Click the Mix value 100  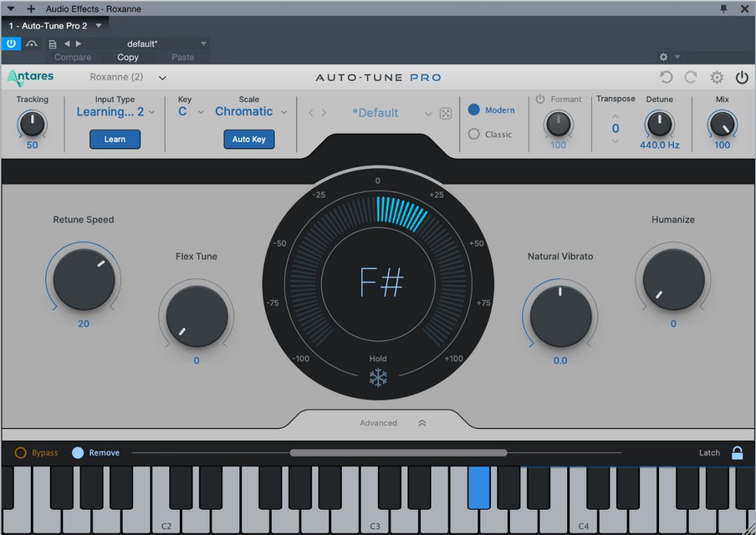point(722,145)
